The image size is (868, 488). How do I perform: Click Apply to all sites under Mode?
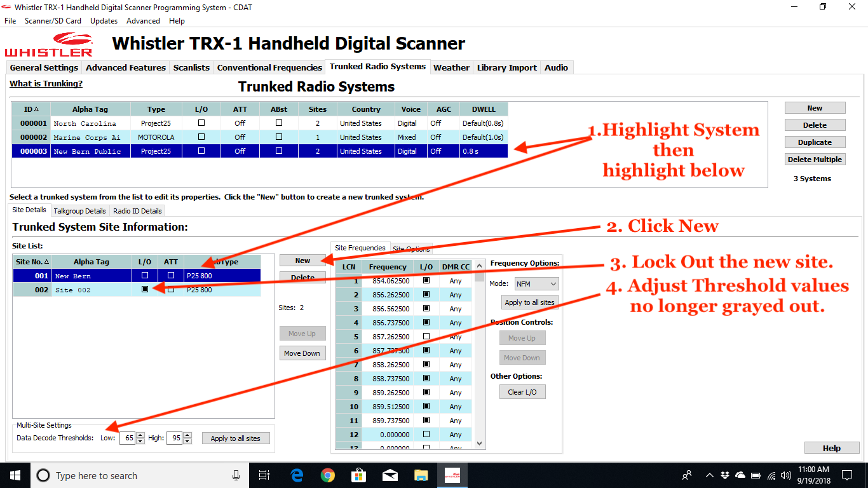530,302
